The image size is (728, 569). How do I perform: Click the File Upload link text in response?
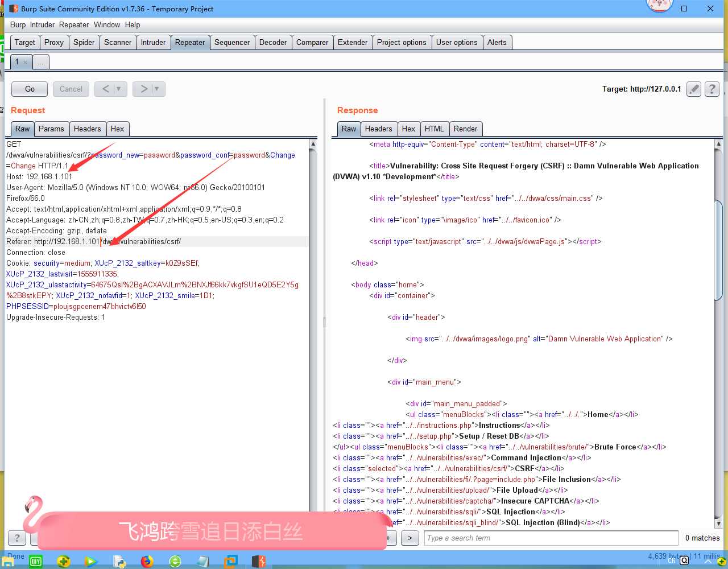point(517,490)
